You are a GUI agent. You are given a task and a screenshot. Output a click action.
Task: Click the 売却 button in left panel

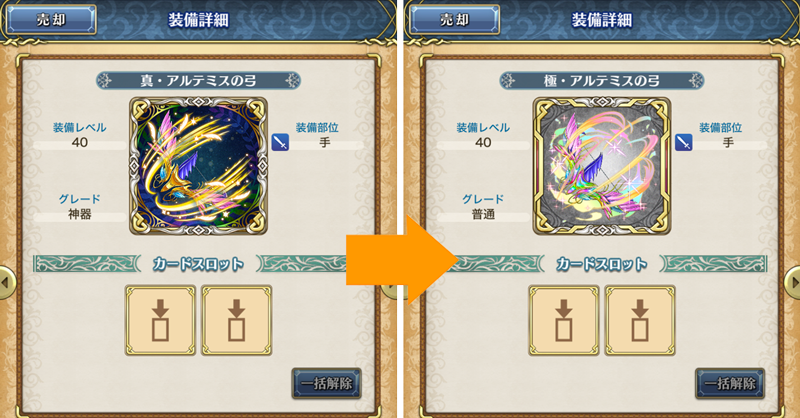click(51, 20)
